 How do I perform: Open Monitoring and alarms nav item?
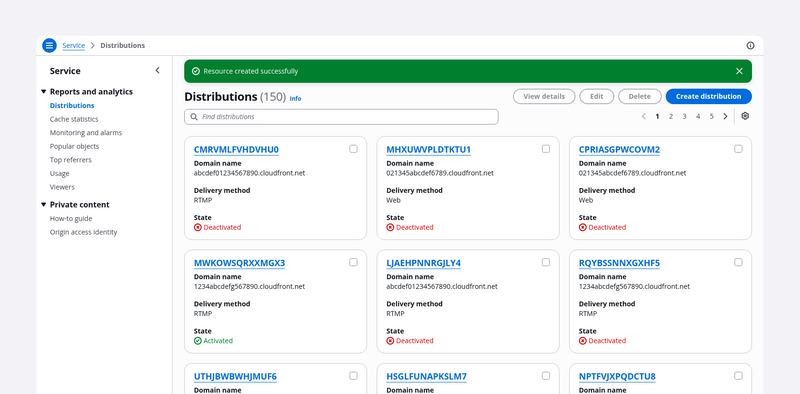pos(86,133)
